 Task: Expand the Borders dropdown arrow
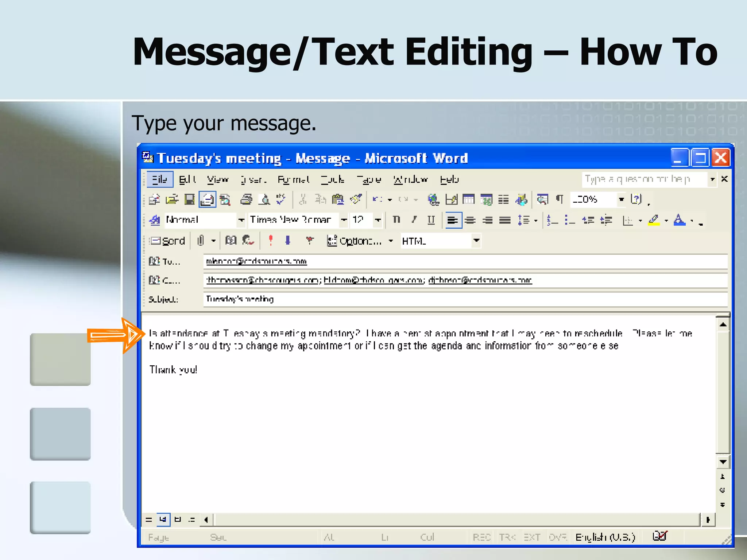click(640, 221)
